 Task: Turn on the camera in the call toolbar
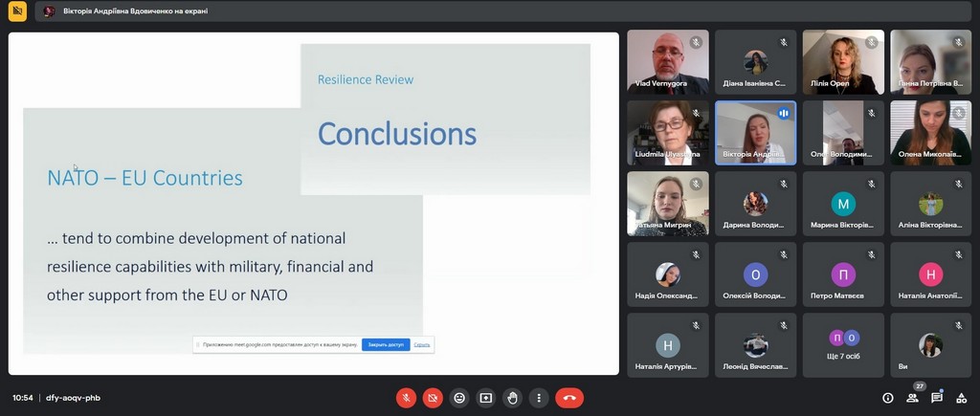click(x=433, y=398)
